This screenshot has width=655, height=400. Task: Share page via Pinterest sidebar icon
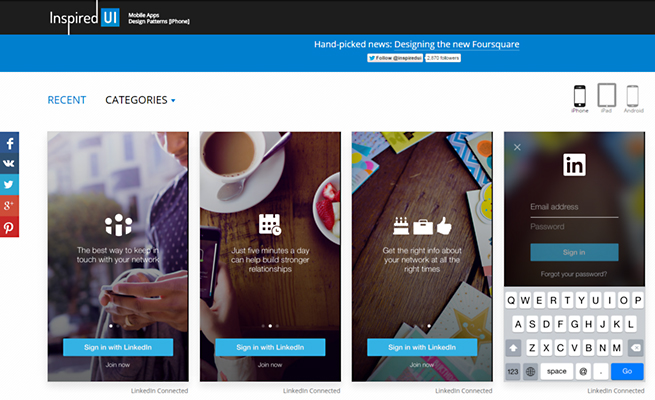pyautogui.click(x=9, y=227)
